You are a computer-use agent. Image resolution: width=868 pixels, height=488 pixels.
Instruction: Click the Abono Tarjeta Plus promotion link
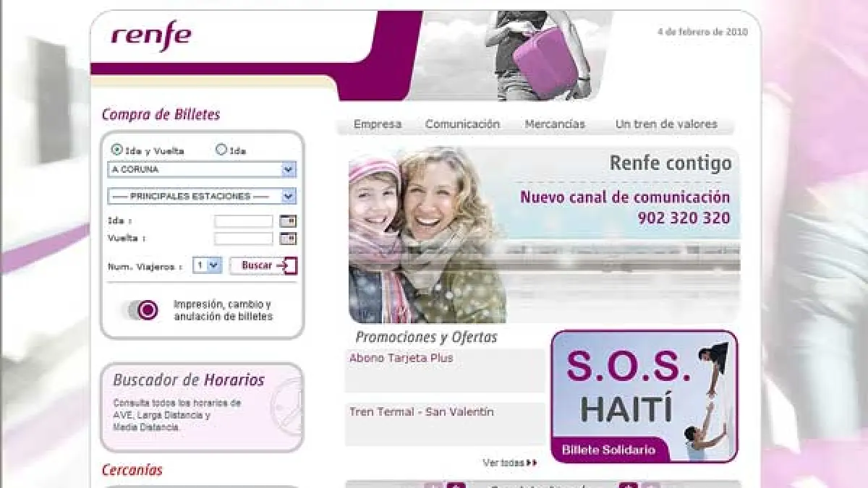[x=401, y=359]
